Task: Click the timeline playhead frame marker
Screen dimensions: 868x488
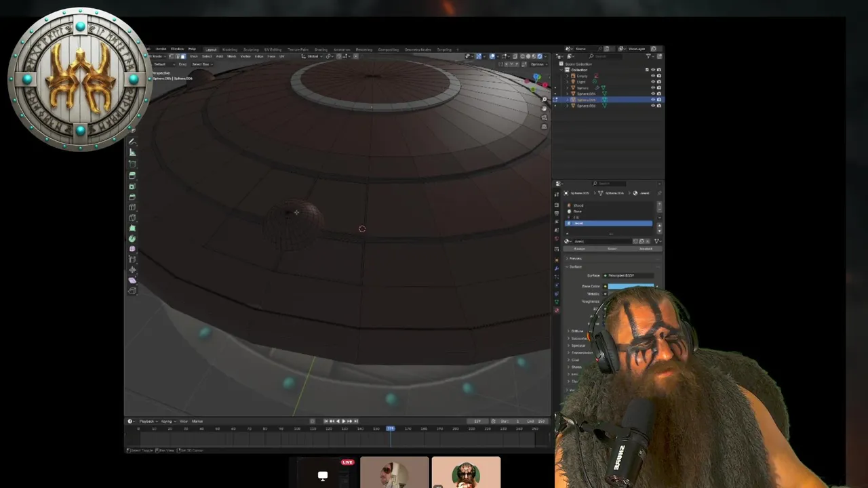Action: click(391, 428)
